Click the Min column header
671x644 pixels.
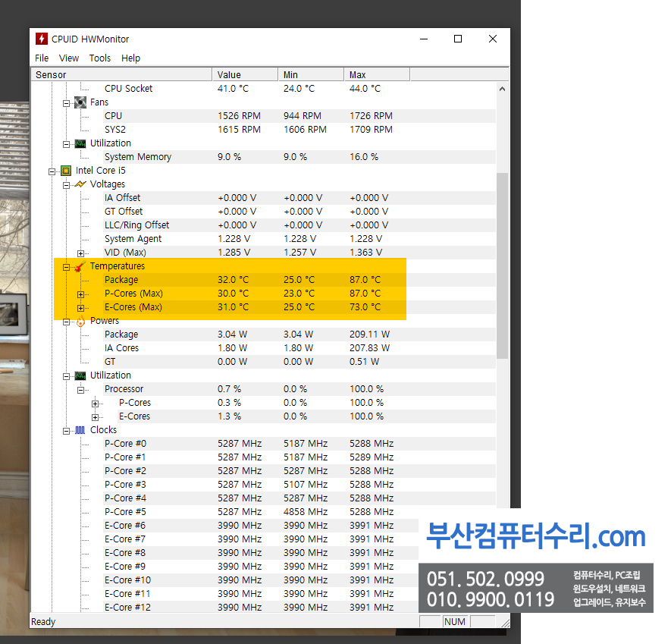tap(311, 74)
